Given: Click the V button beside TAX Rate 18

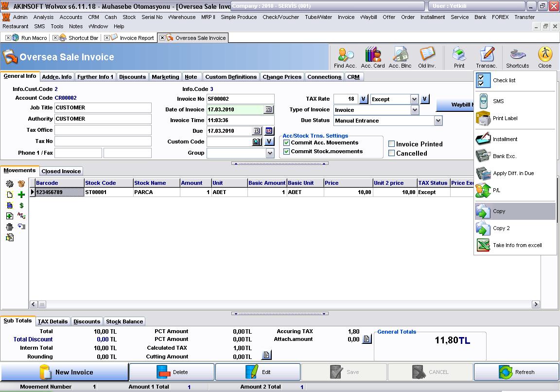Looking at the screenshot, I should tap(363, 99).
